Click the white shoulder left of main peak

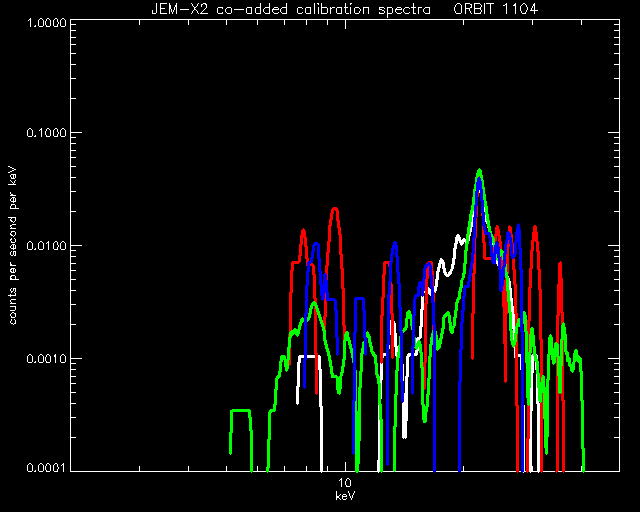[x=458, y=238]
